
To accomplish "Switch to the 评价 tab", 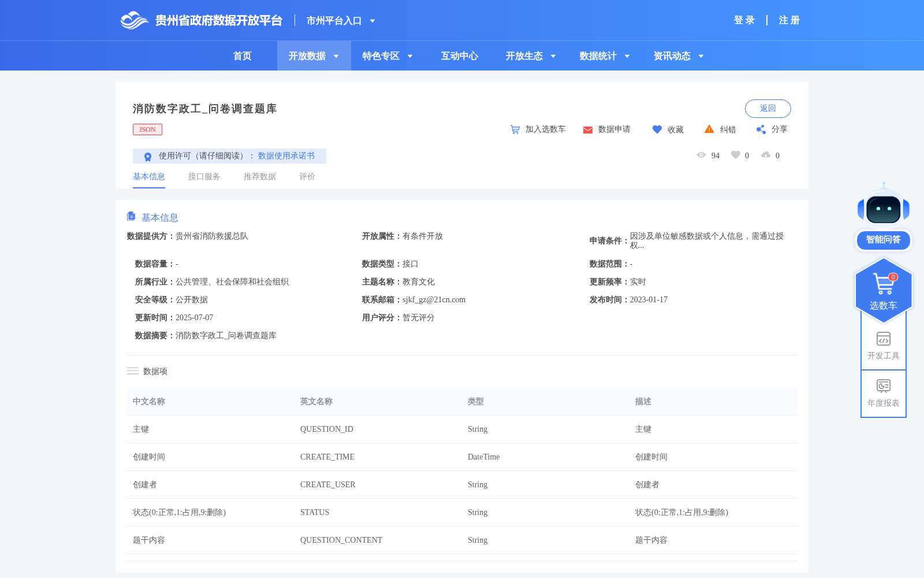I will (307, 177).
